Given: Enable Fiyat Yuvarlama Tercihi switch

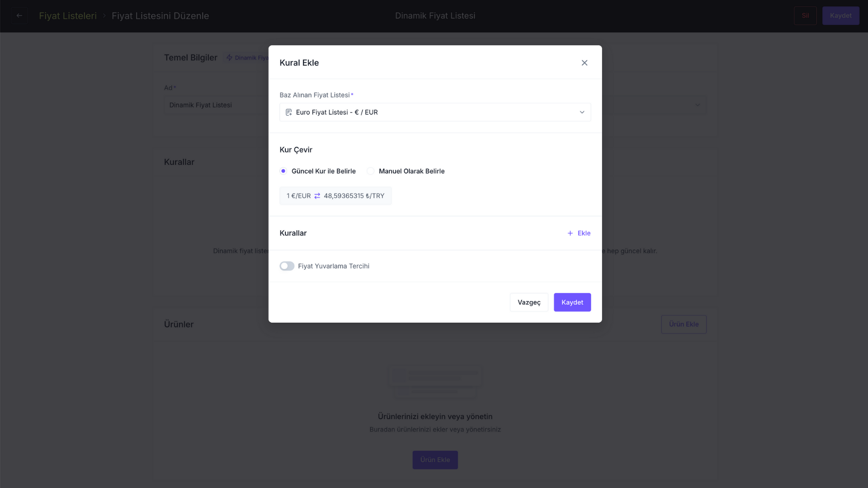Looking at the screenshot, I should pyautogui.click(x=287, y=266).
